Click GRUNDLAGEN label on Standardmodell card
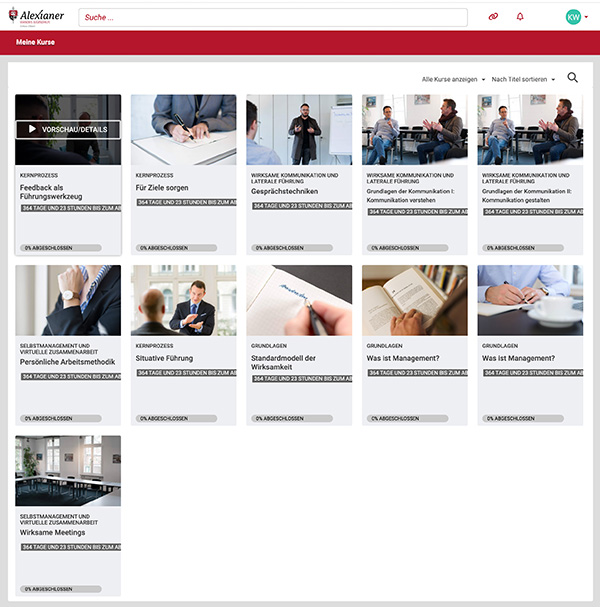Screen dimensions: 600x607 (269, 346)
